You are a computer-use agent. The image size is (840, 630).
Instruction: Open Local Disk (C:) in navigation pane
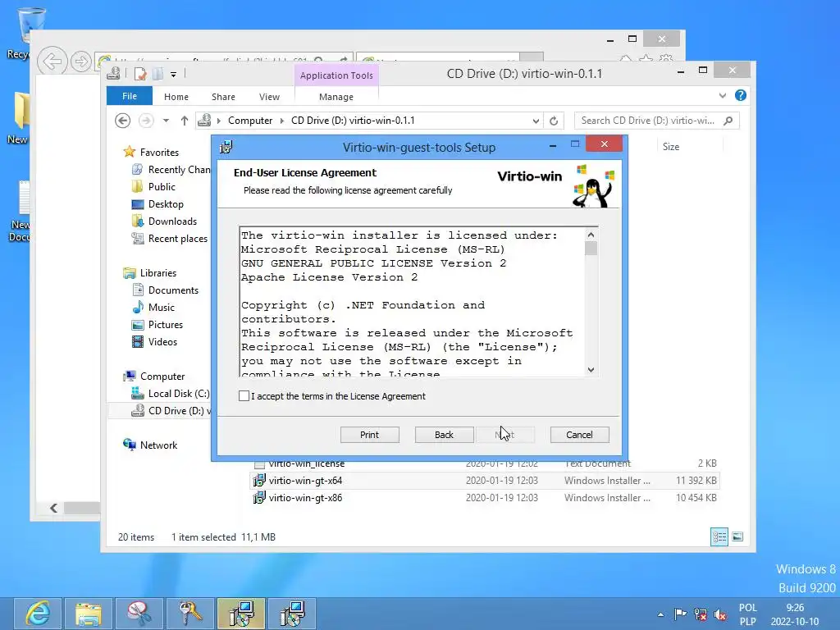pos(178,393)
